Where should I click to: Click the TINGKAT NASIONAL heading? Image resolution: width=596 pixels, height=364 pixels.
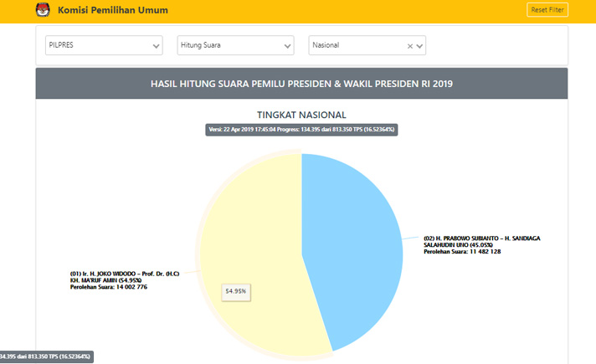tap(301, 115)
